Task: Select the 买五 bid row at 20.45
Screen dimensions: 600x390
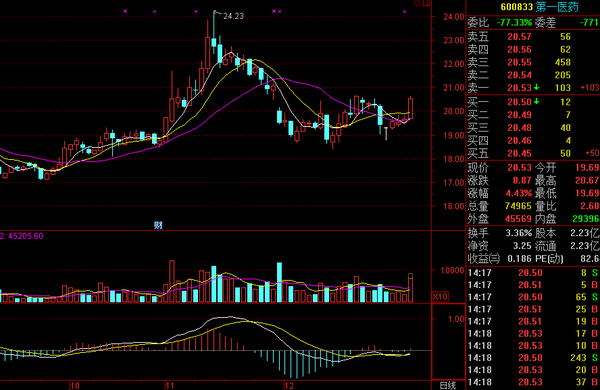Action: click(x=533, y=153)
